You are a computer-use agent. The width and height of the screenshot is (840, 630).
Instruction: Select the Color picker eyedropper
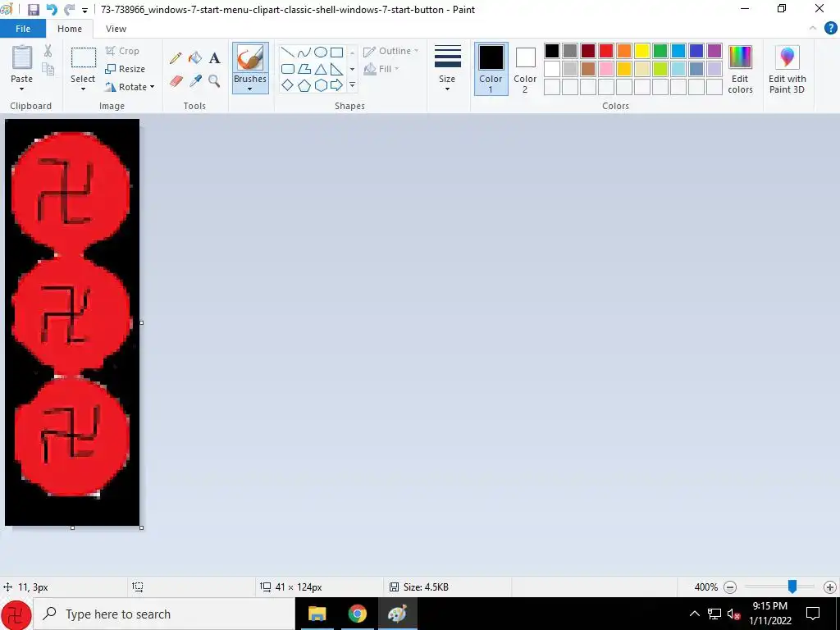click(x=195, y=81)
